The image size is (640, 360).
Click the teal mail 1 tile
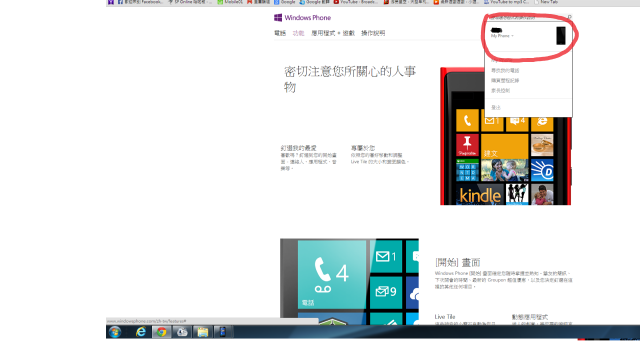tap(386, 256)
